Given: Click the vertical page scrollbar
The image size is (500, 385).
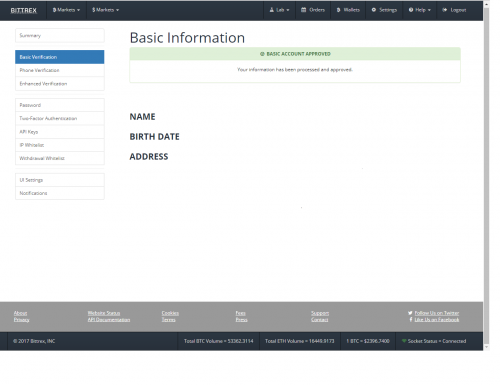Looking at the screenshot, I should coord(487,175).
